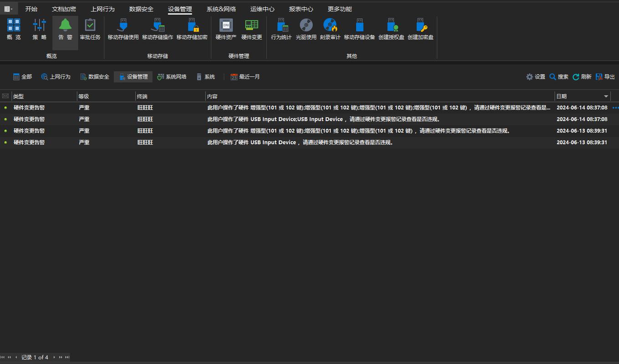This screenshot has height=364, width=619.
Task: Go to next record in navigator
Action: click(x=54, y=357)
